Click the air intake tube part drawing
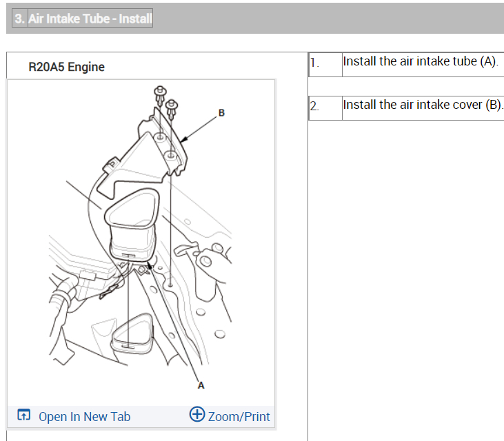Viewport: 504px width, 441px height. [133, 223]
